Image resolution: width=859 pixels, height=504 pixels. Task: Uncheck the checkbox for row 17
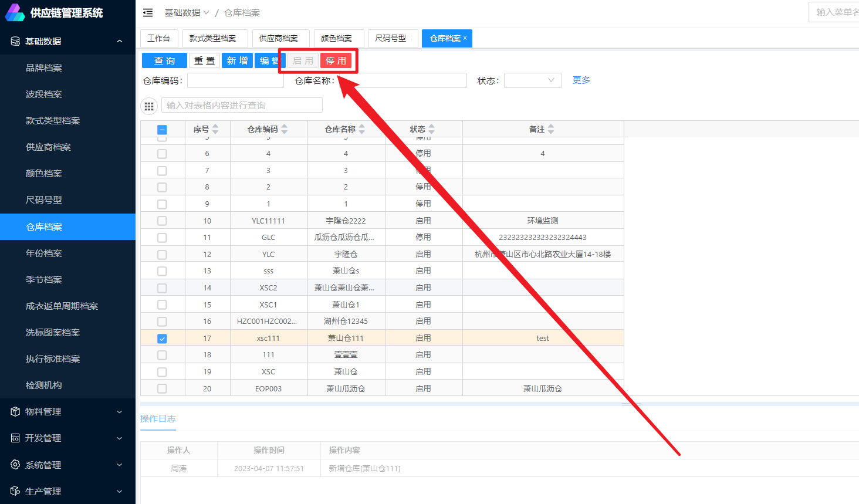162,339
